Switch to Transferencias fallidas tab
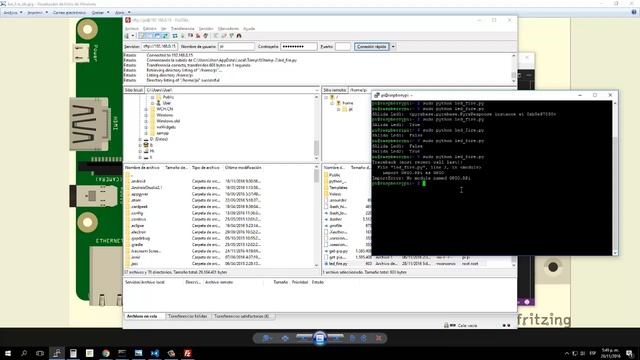This screenshot has height=360, width=640. tap(187, 316)
